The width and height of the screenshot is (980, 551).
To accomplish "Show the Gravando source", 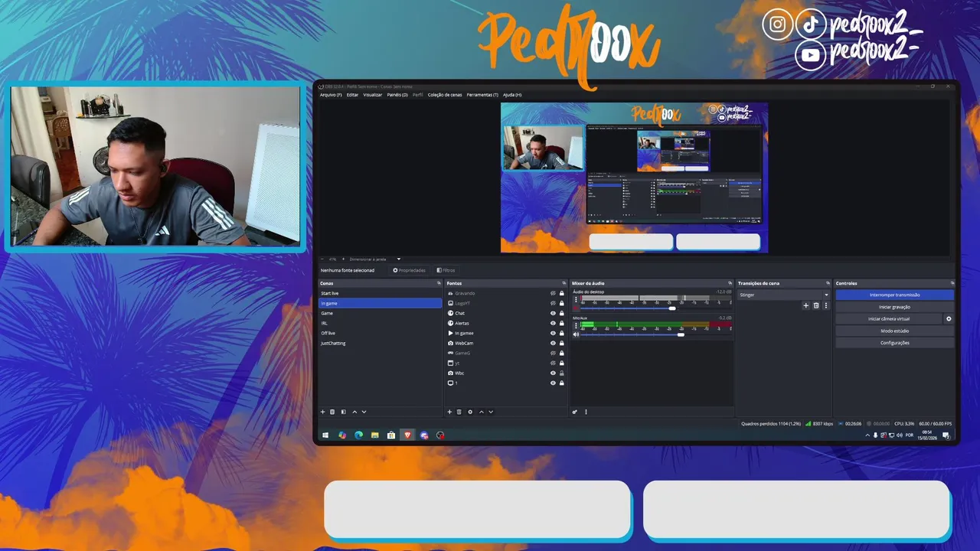I will point(553,293).
